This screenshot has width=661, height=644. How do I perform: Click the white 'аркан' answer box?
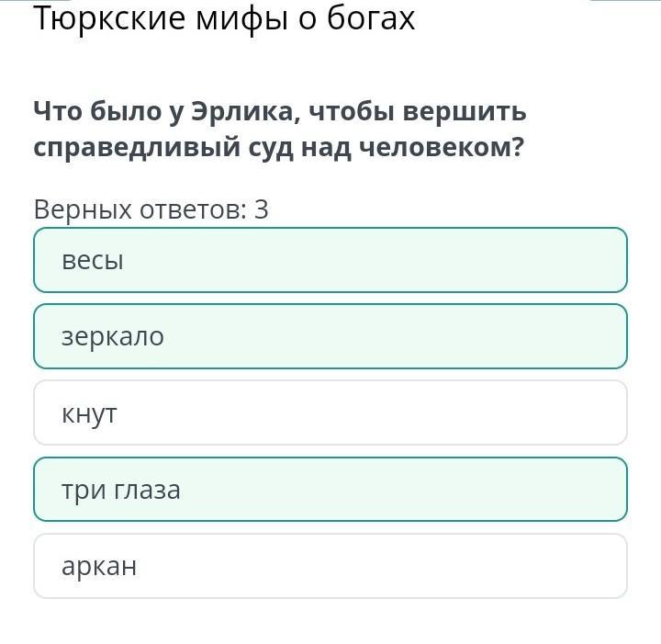(x=330, y=566)
